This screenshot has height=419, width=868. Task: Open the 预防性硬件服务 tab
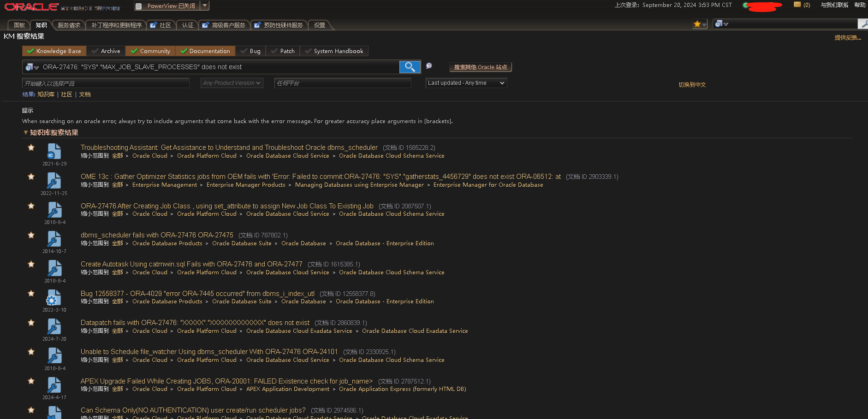click(279, 25)
